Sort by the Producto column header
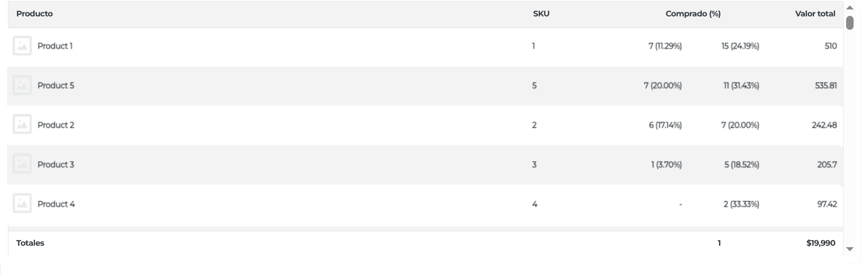The width and height of the screenshot is (868, 276). pos(34,13)
